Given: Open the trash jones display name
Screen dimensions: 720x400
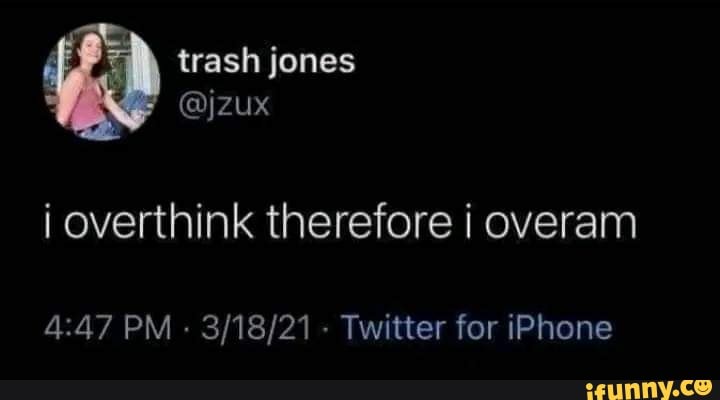Looking at the screenshot, I should click(x=267, y=63).
